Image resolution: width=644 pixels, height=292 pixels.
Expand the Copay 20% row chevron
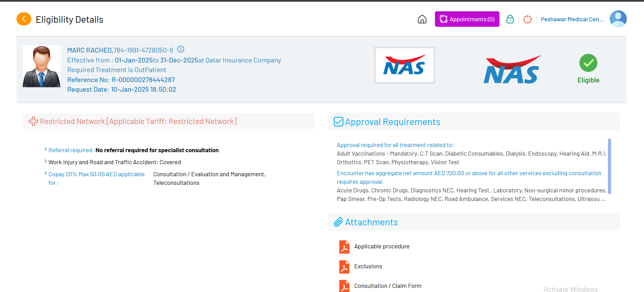tap(46, 173)
